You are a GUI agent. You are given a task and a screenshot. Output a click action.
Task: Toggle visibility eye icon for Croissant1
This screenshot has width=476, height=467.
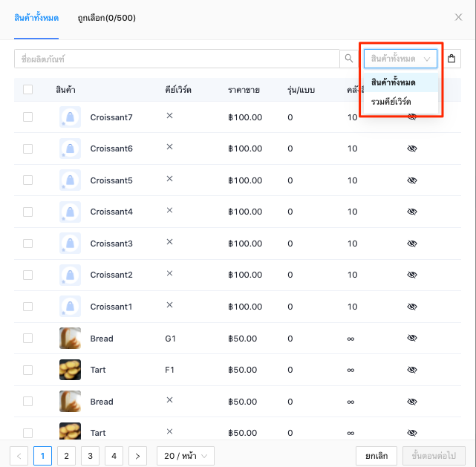tap(412, 307)
